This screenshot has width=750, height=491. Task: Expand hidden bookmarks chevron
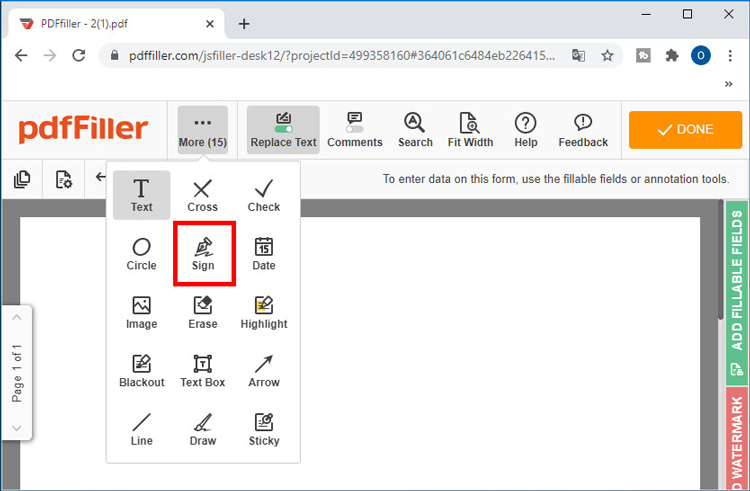click(x=728, y=84)
